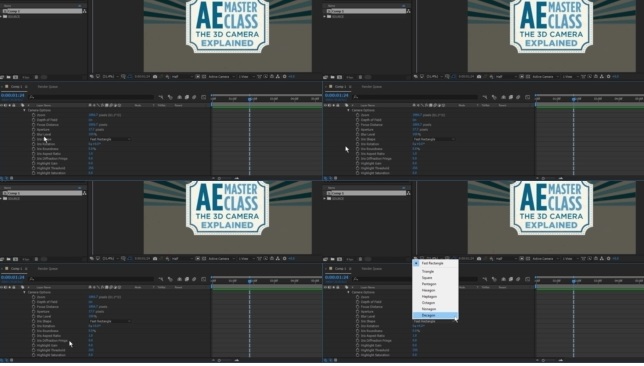The image size is (644, 366).
Task: Click graph editor icon in top-left timeline
Action: coord(204,97)
